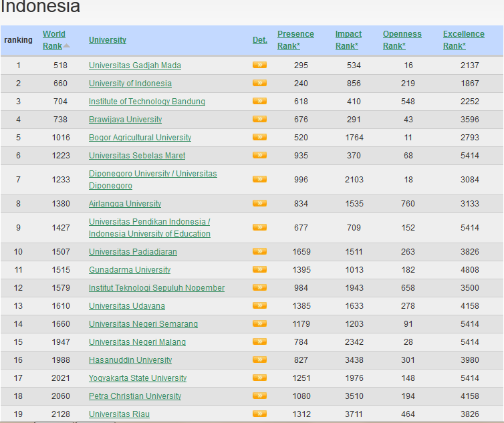
Task: Open details icon for Petra Christian University
Action: pos(259,396)
